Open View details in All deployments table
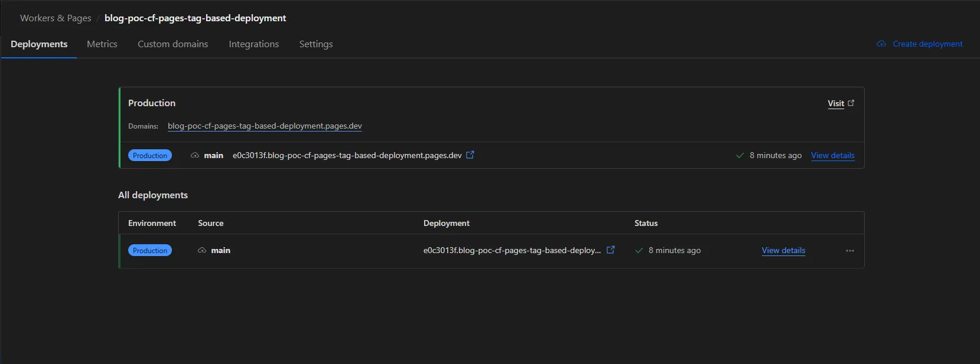The width and height of the screenshot is (980, 364). 783,251
